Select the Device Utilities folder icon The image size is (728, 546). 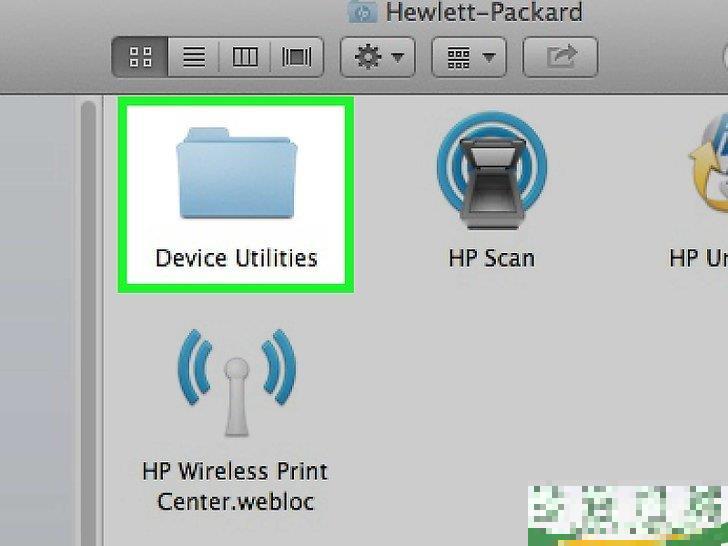pyautogui.click(x=236, y=173)
